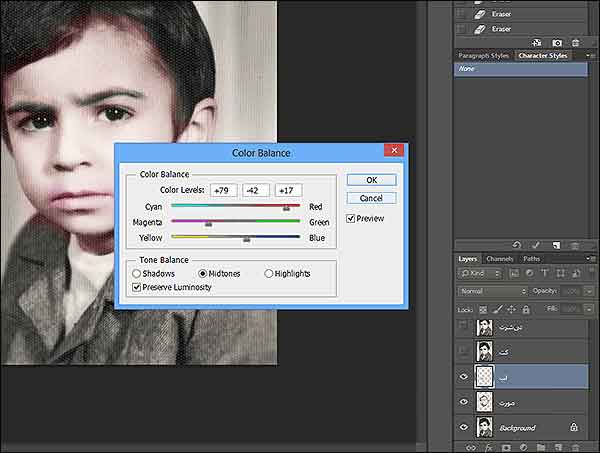Open the Fill slider arrow
This screenshot has width=600, height=453.
click(x=589, y=309)
